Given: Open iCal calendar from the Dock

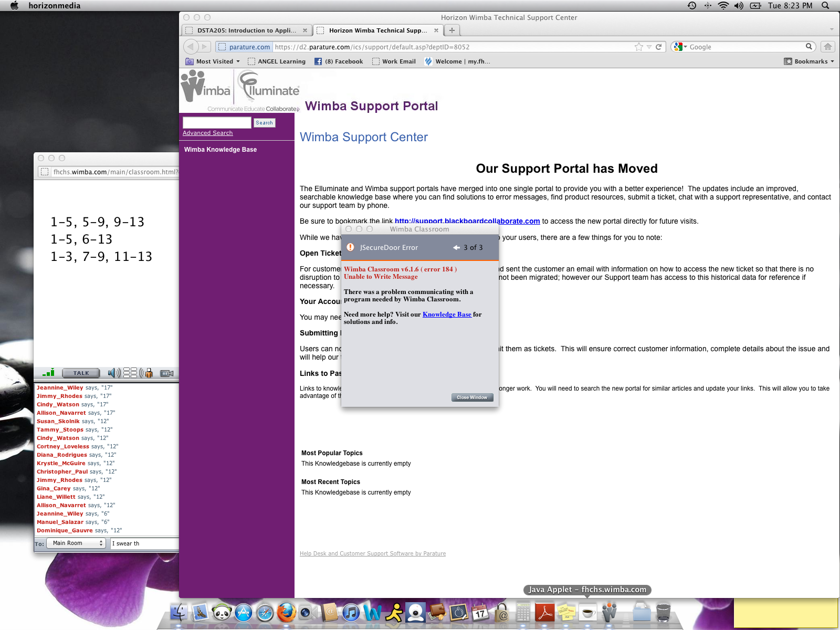Looking at the screenshot, I should pyautogui.click(x=480, y=613).
